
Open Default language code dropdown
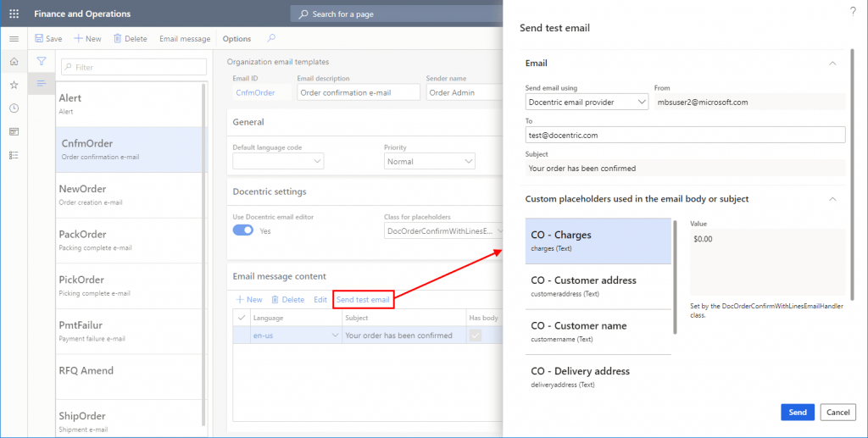coord(278,162)
